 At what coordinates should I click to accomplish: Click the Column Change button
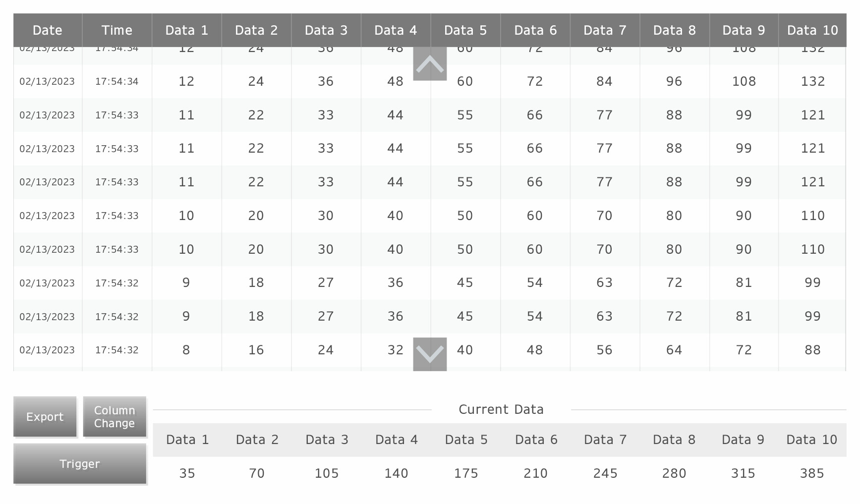[115, 417]
